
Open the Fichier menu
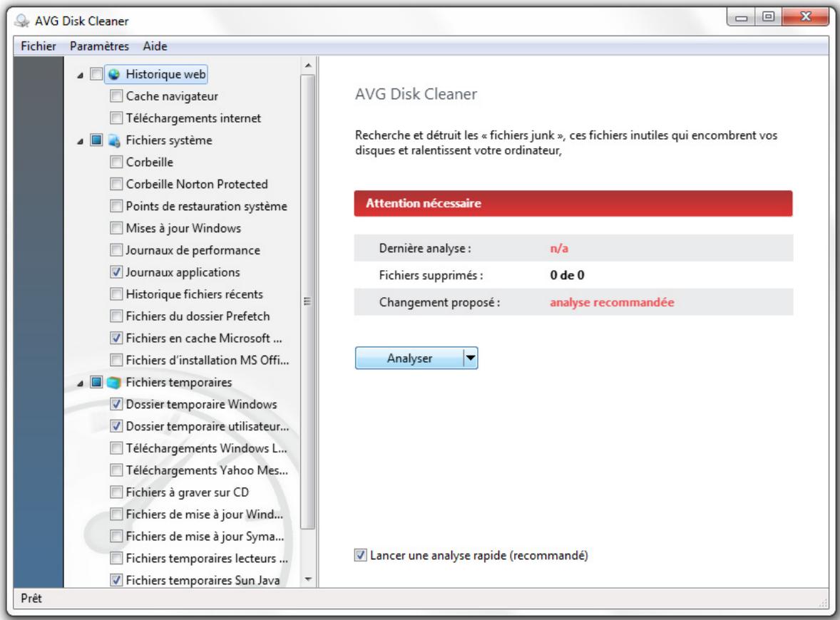(38, 46)
